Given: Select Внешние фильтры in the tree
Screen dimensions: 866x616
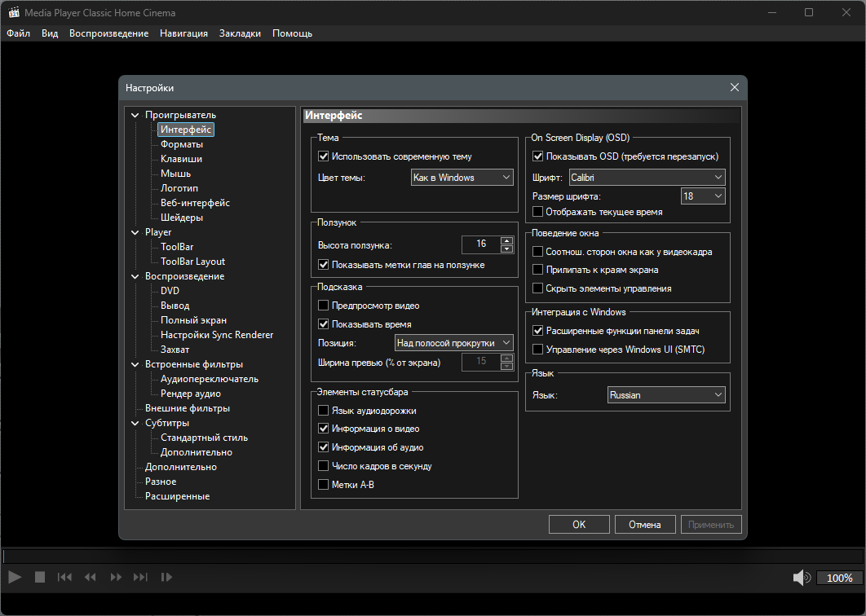Looking at the screenshot, I should pos(188,408).
